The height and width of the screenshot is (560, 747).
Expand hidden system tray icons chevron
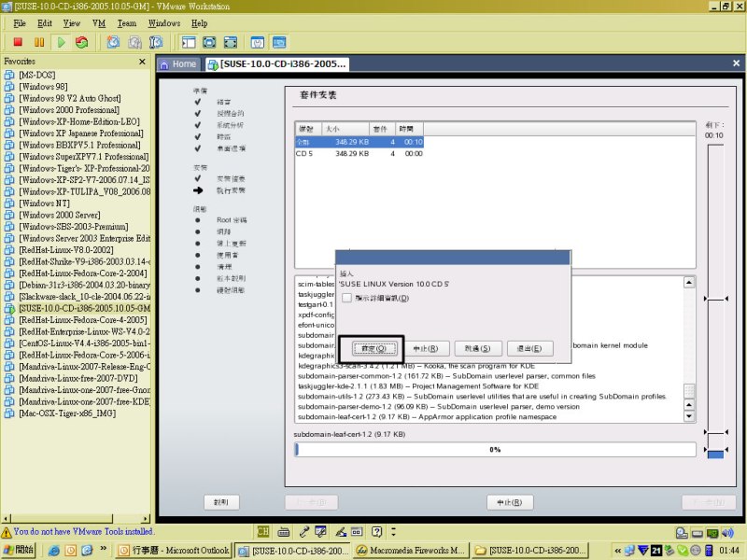coord(618,551)
